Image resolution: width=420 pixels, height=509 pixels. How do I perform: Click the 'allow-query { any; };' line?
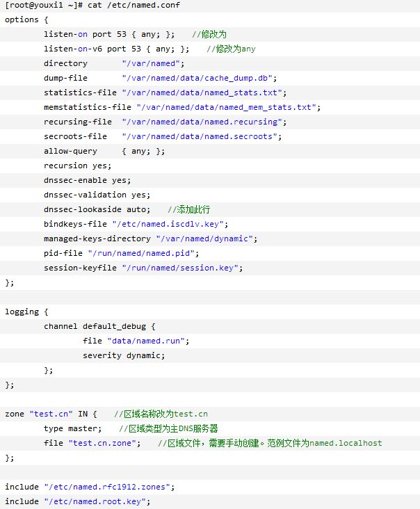click(104, 152)
